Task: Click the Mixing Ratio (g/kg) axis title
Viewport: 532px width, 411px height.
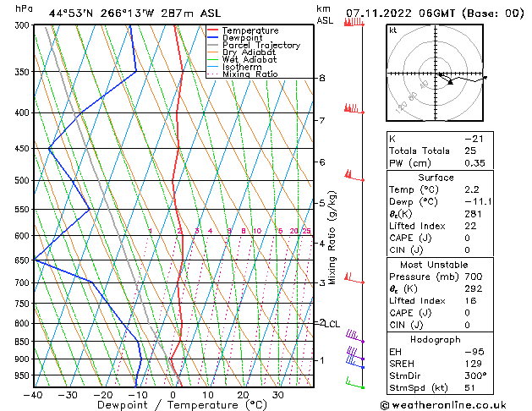Action: pos(332,238)
